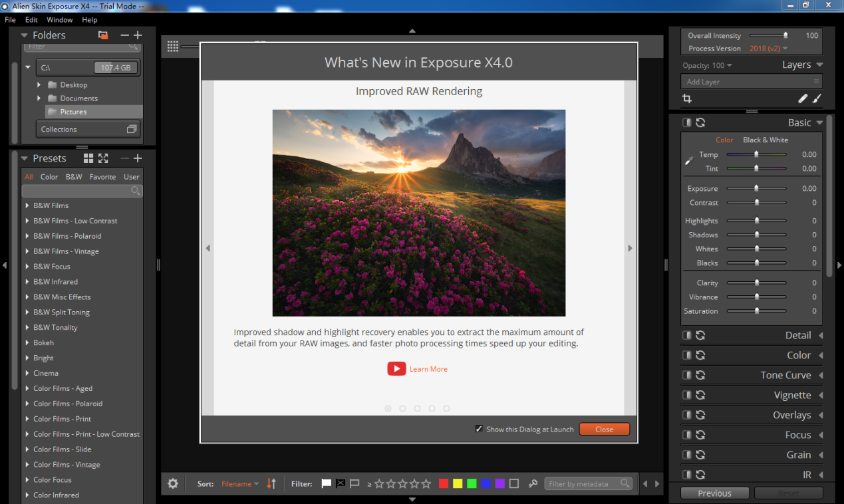
Task: Reset the Vignette panel settings icon
Action: tap(700, 395)
